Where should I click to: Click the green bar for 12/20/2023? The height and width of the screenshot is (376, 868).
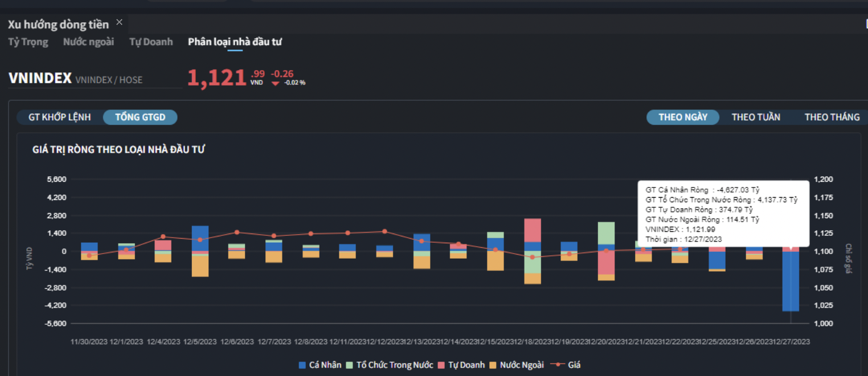click(606, 233)
